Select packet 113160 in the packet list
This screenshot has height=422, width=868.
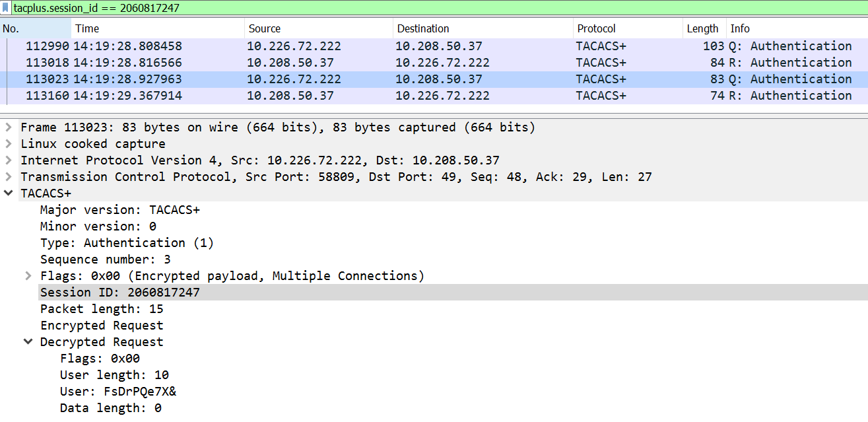point(434,96)
